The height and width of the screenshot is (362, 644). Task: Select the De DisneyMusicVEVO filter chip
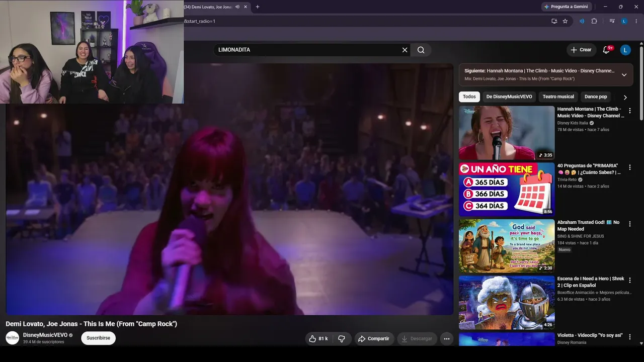pyautogui.click(x=509, y=97)
